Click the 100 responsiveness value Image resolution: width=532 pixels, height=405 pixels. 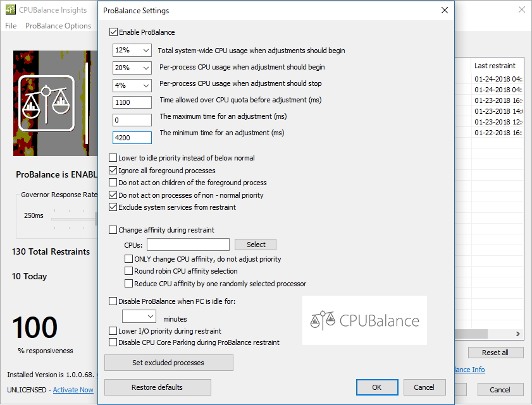[35, 327]
